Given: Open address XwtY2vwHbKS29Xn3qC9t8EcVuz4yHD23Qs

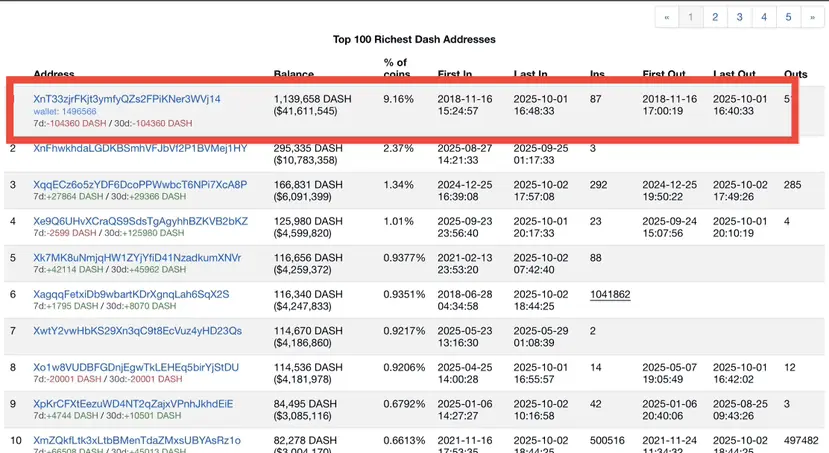Looking at the screenshot, I should pyautogui.click(x=137, y=330).
